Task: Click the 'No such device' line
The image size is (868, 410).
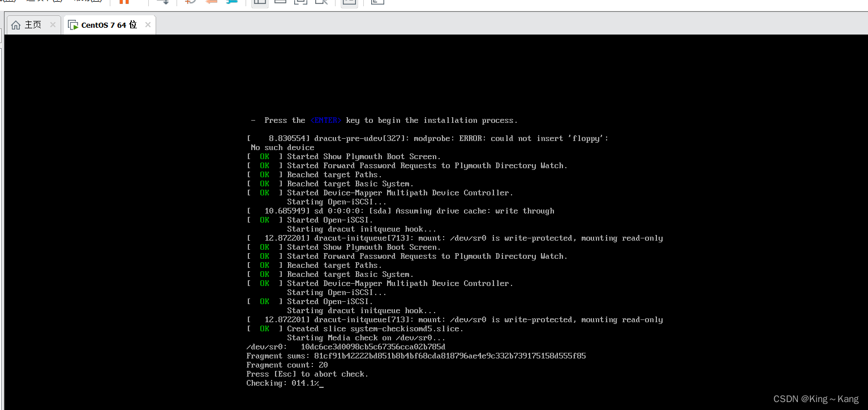Action: click(282, 147)
